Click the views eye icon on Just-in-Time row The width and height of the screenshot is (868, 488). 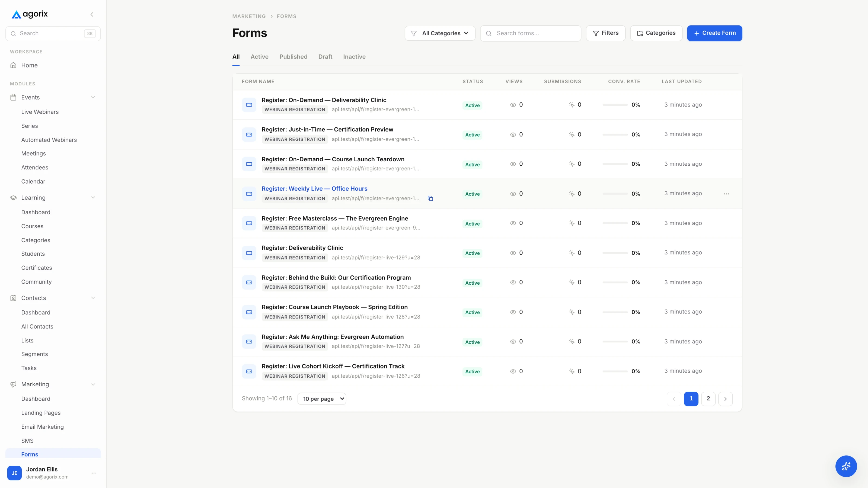pyautogui.click(x=513, y=134)
